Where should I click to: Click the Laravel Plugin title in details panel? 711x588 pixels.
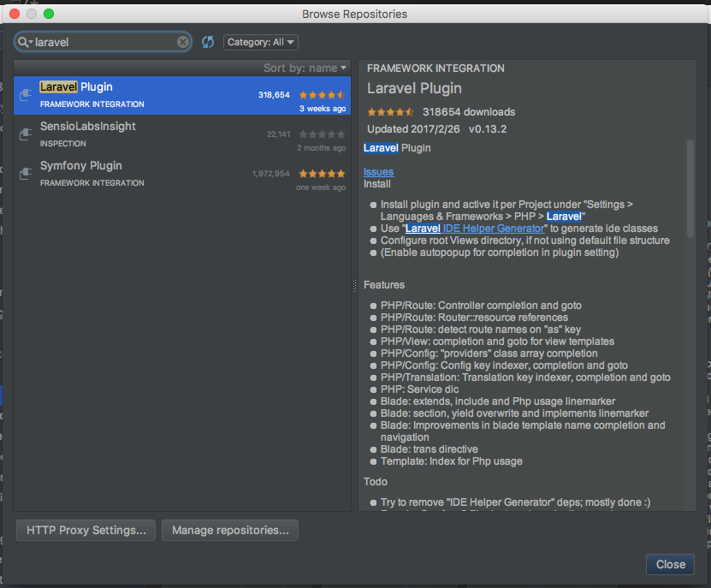coord(414,88)
